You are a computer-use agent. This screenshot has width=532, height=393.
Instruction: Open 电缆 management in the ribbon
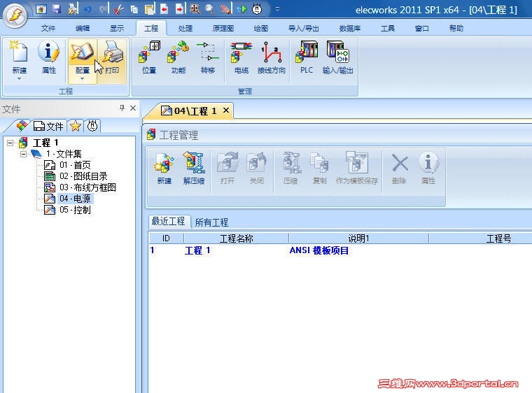(x=241, y=57)
